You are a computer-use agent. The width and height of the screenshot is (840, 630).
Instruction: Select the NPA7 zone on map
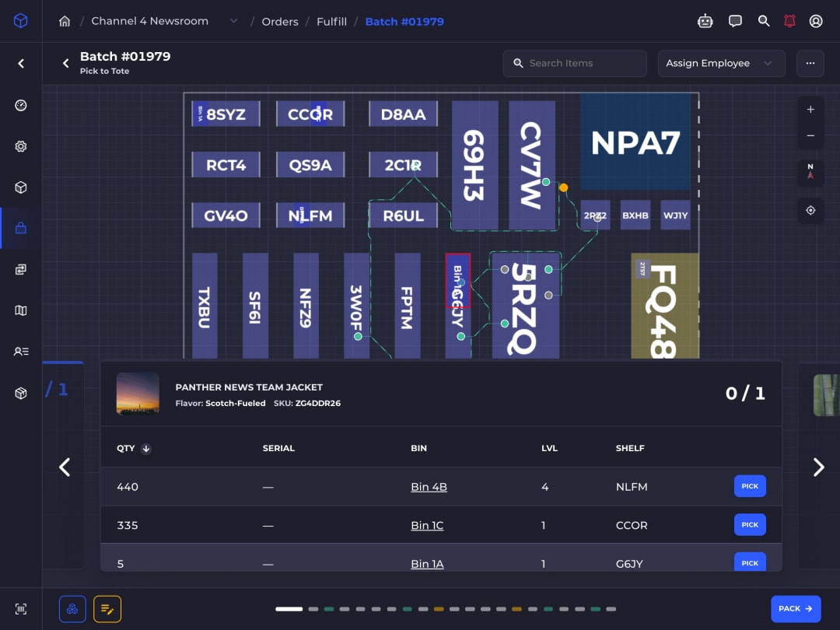pos(635,142)
